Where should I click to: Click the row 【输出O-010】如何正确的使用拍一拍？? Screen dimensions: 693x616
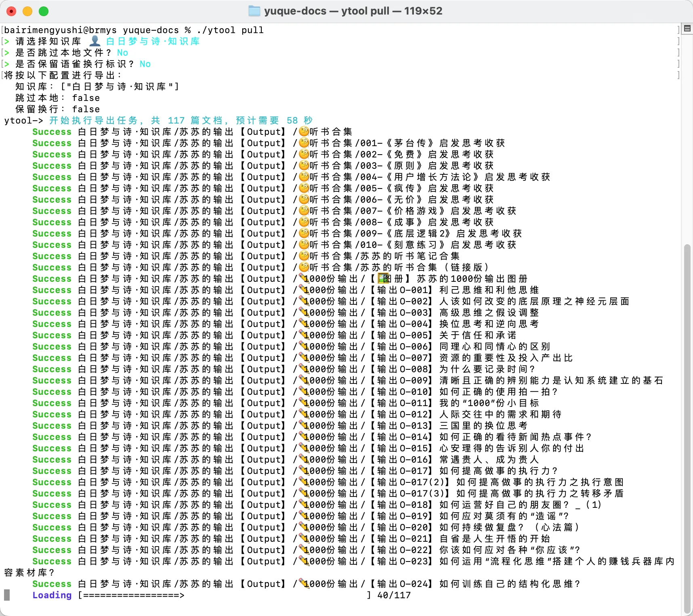point(295,392)
